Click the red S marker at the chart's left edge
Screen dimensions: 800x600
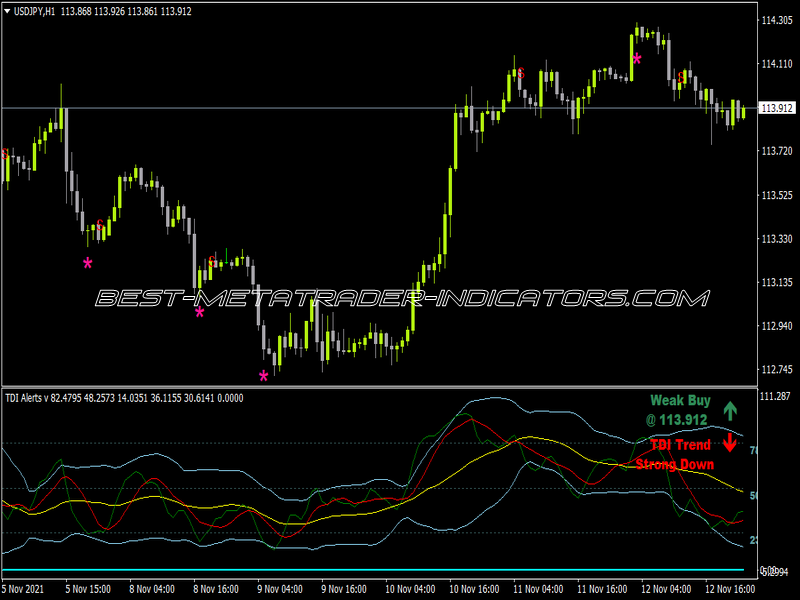pos(5,154)
